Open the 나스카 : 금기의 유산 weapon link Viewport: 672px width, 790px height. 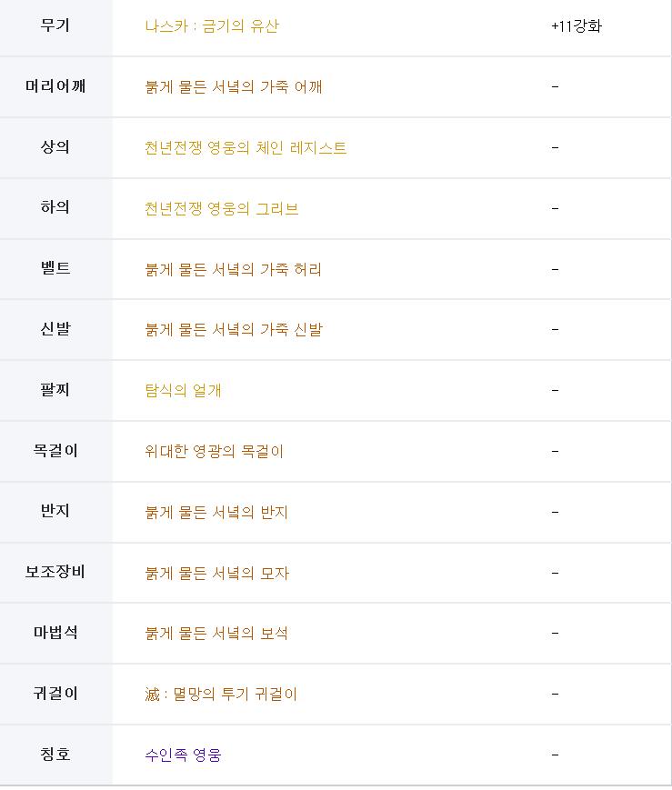click(x=212, y=26)
